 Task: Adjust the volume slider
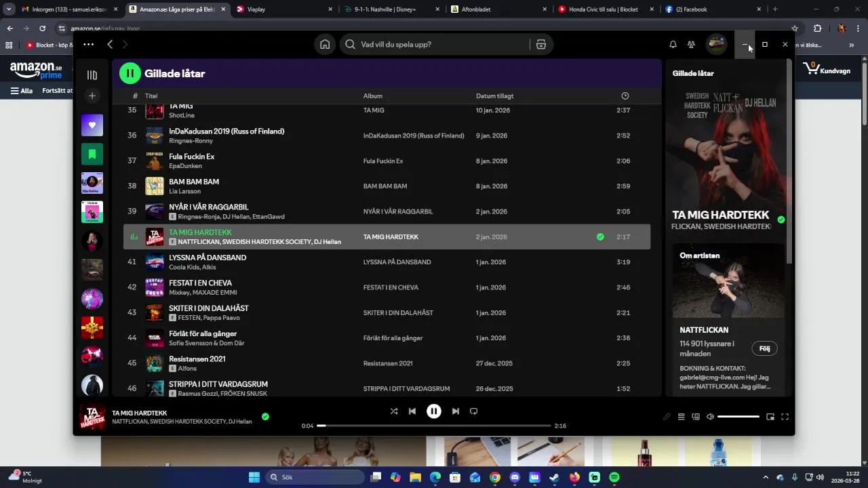(x=738, y=417)
